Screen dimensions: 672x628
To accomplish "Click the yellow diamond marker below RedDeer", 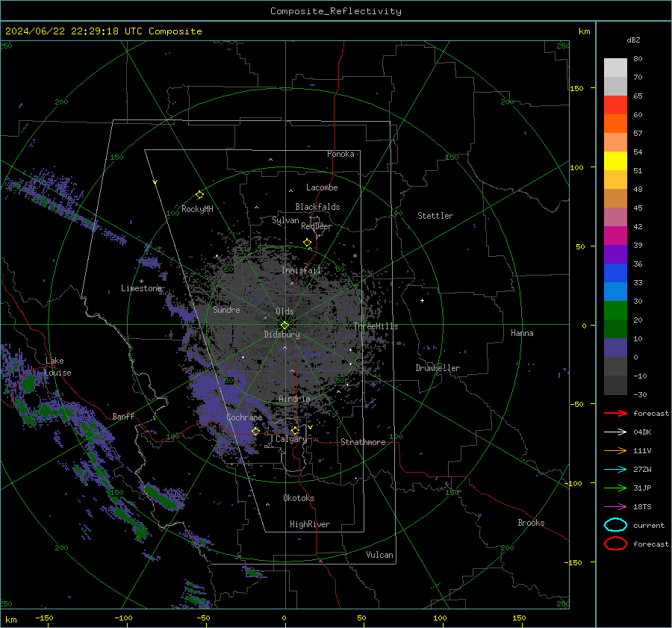I will 307,243.
